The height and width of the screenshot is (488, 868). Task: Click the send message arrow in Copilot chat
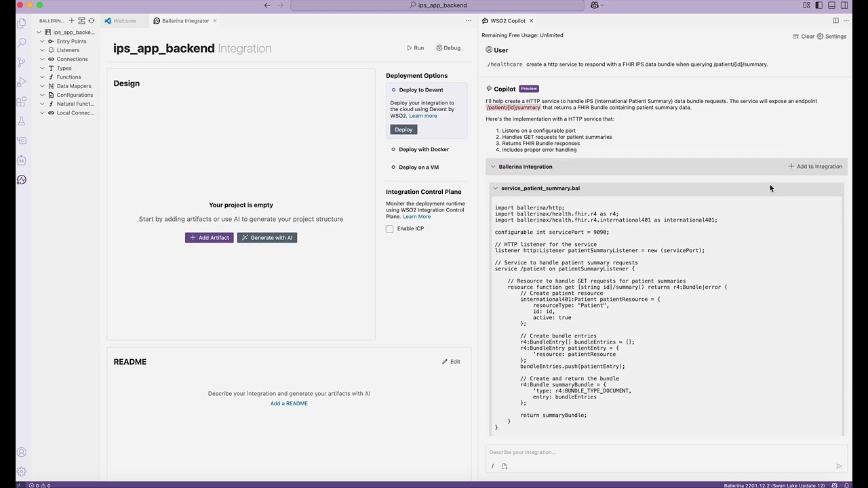[839, 466]
